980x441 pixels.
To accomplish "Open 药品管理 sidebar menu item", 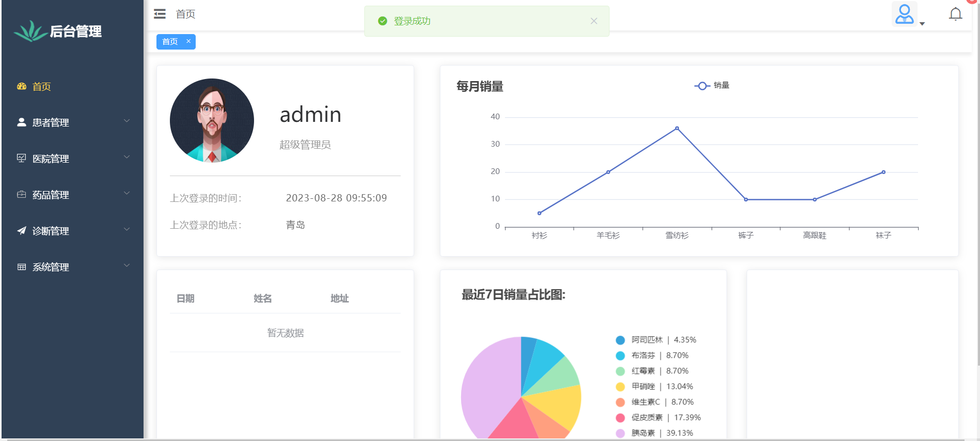I will (72, 195).
